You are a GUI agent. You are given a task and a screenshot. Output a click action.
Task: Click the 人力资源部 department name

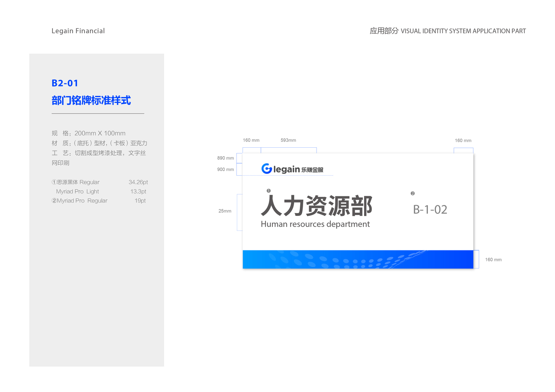(317, 206)
